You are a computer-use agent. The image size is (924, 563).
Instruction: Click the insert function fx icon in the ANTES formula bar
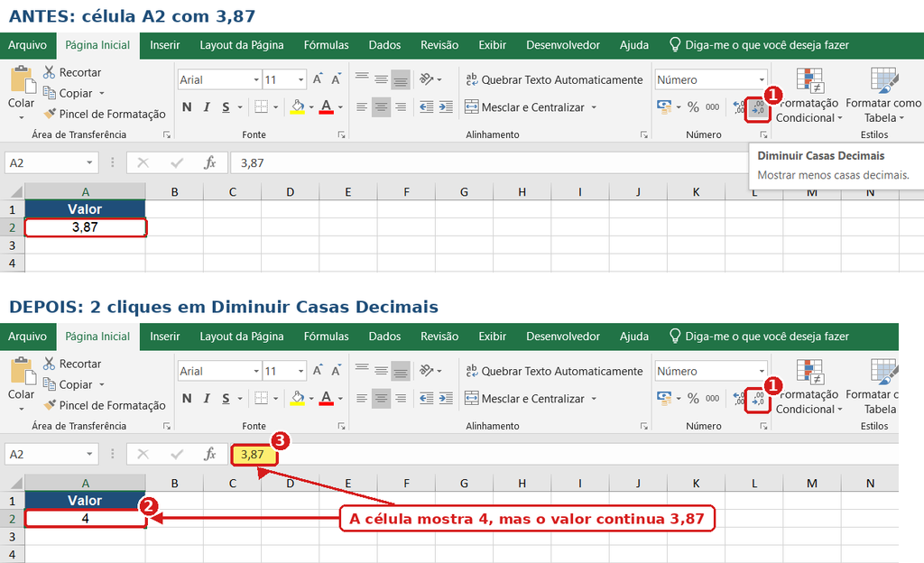[x=209, y=163]
